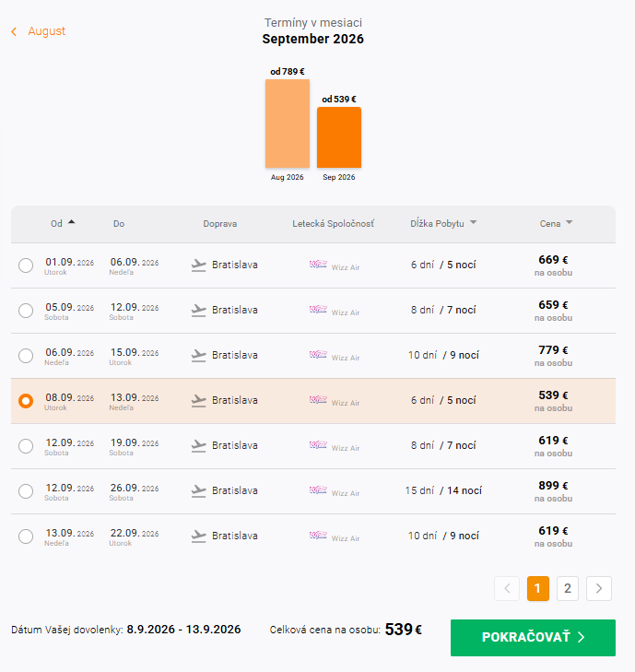635x672 pixels.
Task: Click the Aug 2026 price bar
Action: [x=287, y=124]
